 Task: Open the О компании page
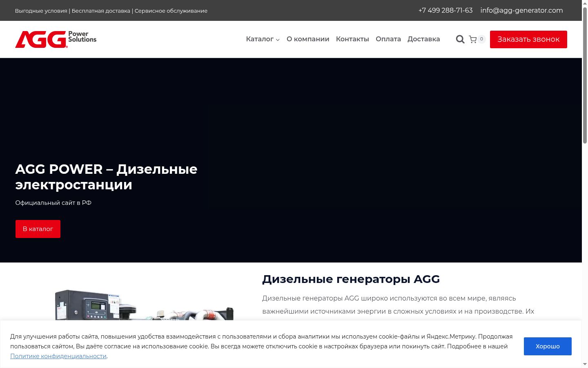point(308,39)
